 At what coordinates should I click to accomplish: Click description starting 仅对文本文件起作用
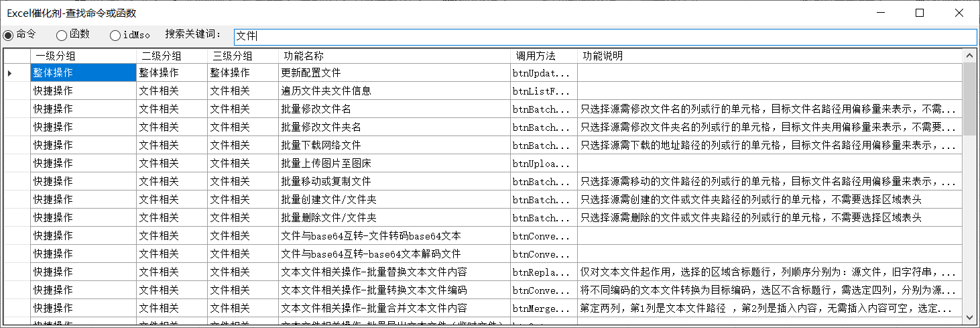(770, 272)
